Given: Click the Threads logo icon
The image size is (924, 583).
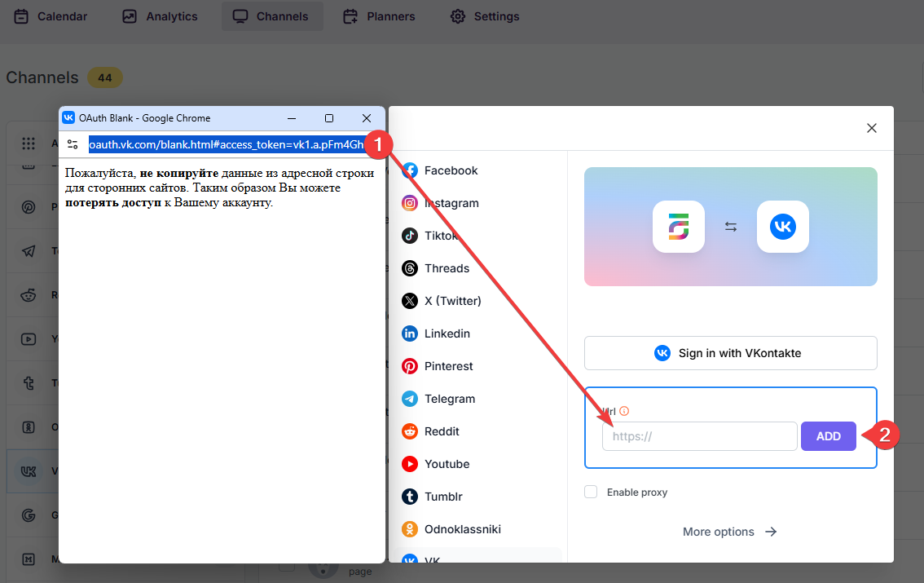Looking at the screenshot, I should [x=410, y=268].
